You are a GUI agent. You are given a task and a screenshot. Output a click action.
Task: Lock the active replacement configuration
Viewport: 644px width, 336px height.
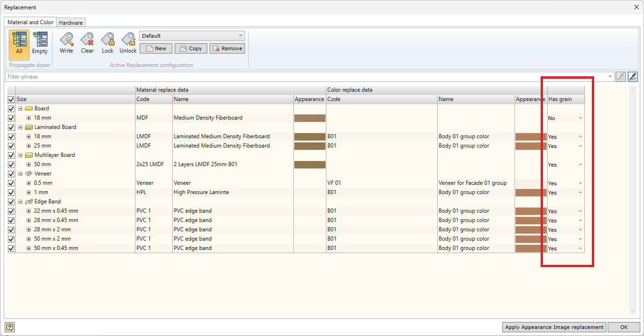coord(108,43)
